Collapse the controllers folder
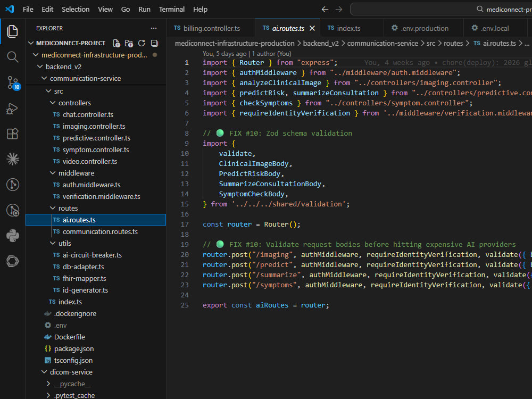This screenshot has height=399, width=532. pos(52,103)
